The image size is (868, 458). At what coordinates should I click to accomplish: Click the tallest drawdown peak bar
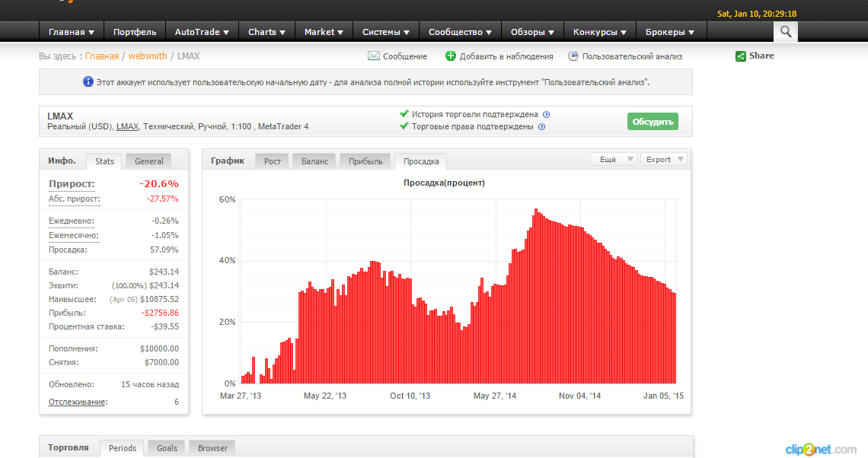click(x=536, y=296)
